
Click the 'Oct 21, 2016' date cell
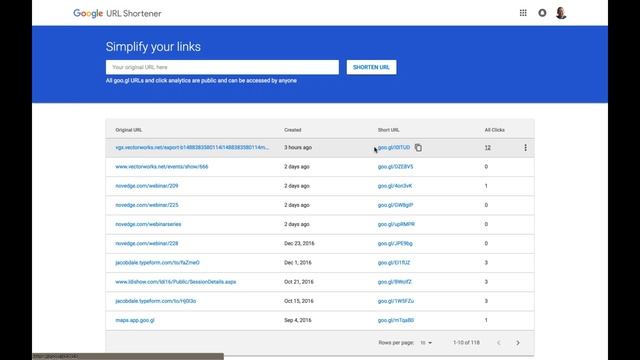(x=299, y=282)
